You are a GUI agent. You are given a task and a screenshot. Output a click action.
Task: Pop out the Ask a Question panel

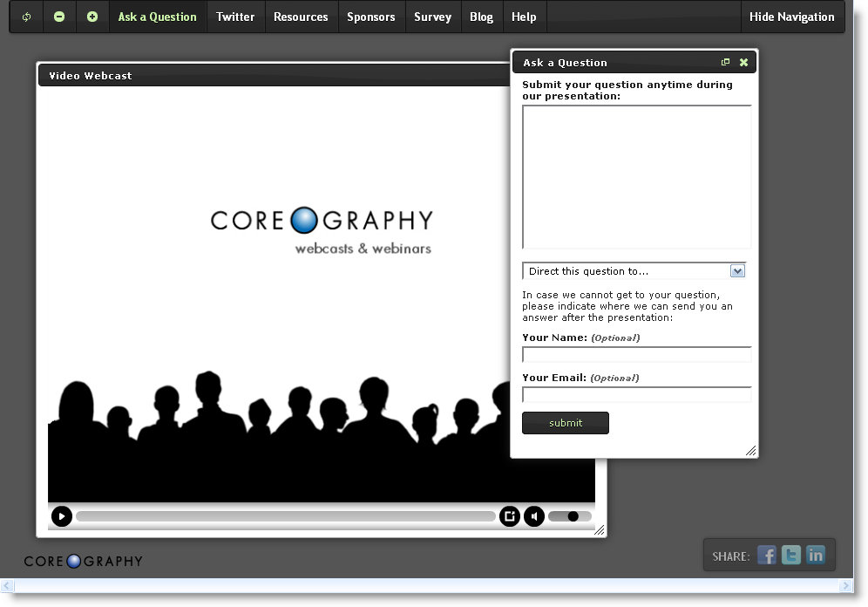[725, 62]
